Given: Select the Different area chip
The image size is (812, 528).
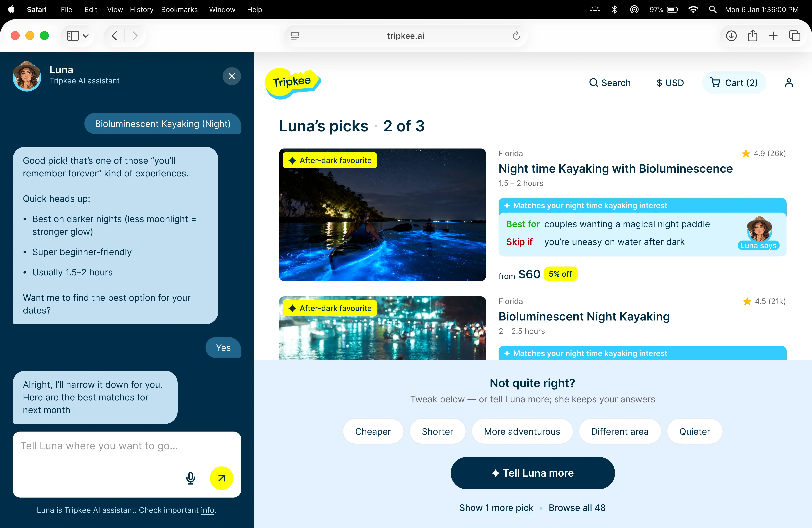Looking at the screenshot, I should tap(620, 431).
